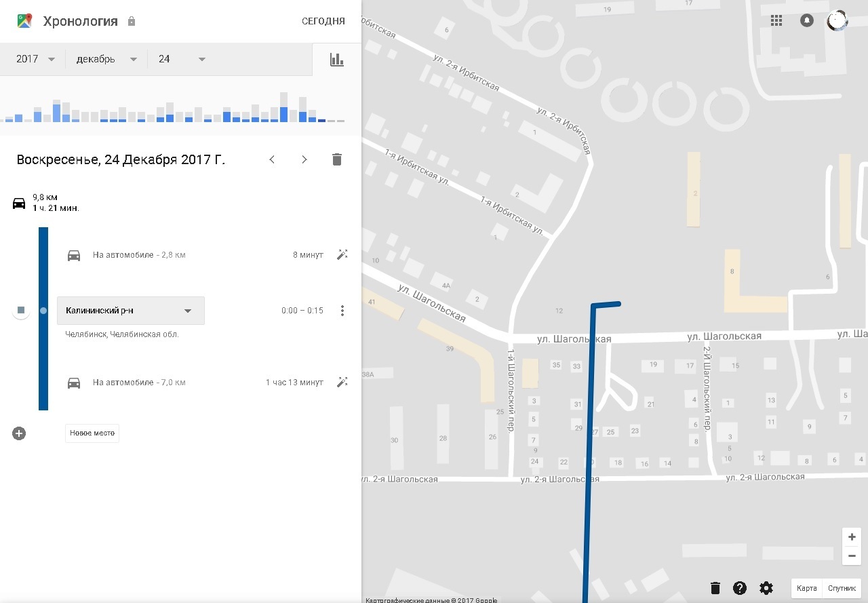Click the Новое место button
Screen dimensions: 868x603
tap(92, 433)
